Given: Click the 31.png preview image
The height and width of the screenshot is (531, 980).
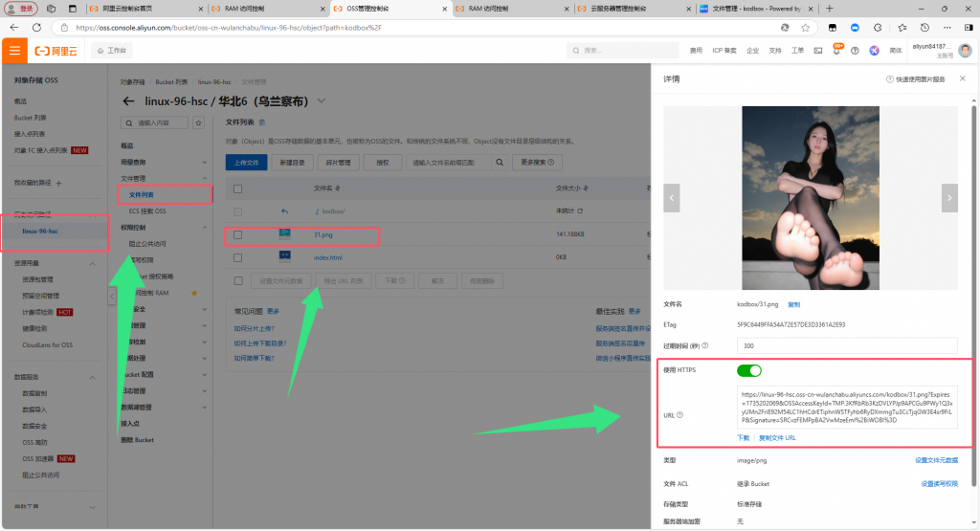Looking at the screenshot, I should [811, 197].
